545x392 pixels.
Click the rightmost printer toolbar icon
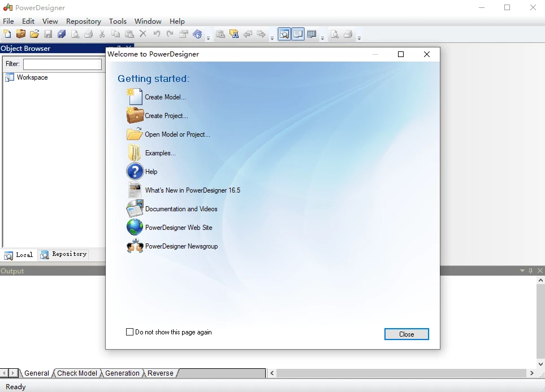coord(348,34)
